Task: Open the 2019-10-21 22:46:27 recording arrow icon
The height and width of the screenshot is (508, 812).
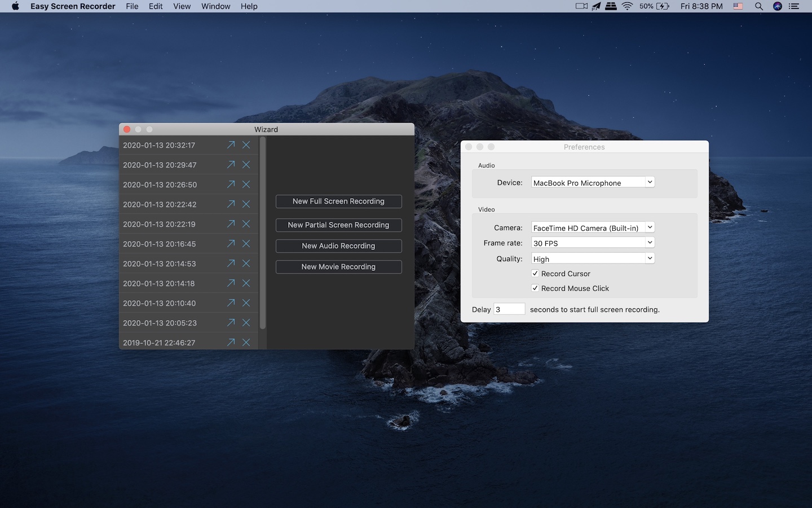Action: [231, 343]
